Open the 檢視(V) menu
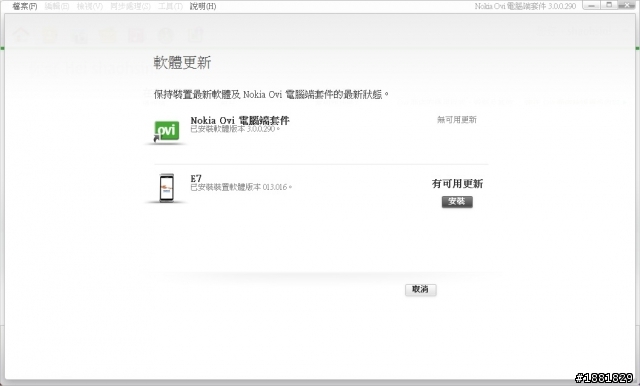640x386 pixels. (x=89, y=6)
